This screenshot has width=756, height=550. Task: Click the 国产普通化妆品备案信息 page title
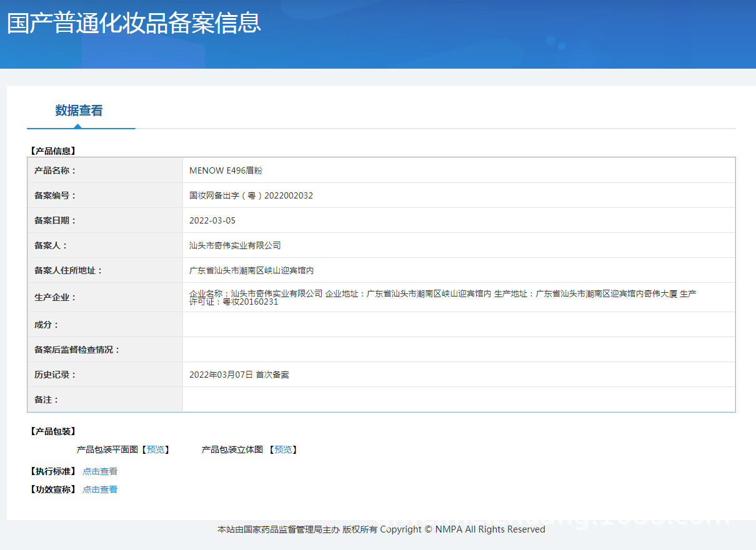[134, 23]
